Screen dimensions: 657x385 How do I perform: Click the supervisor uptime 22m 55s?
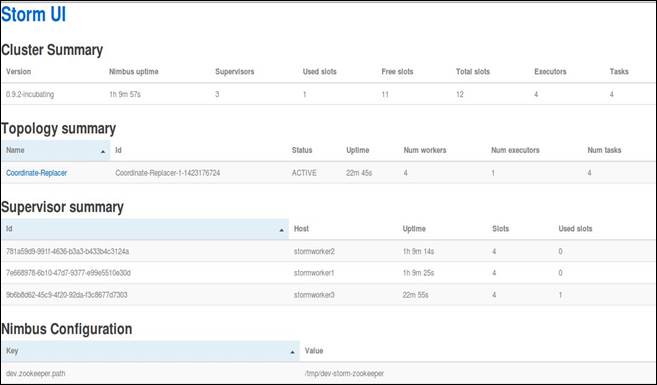[416, 295]
